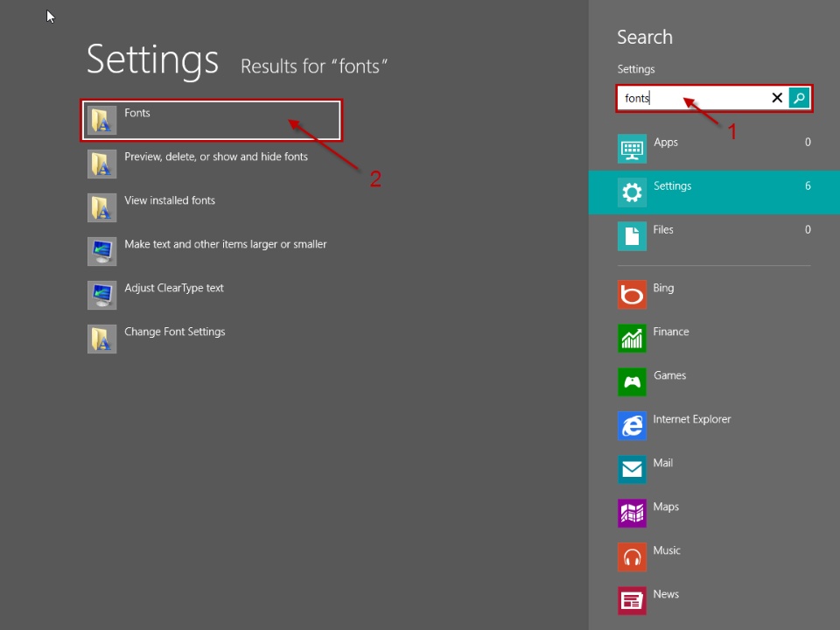The height and width of the screenshot is (630, 840).
Task: Search fonts in Finance label
Action: [671, 332]
